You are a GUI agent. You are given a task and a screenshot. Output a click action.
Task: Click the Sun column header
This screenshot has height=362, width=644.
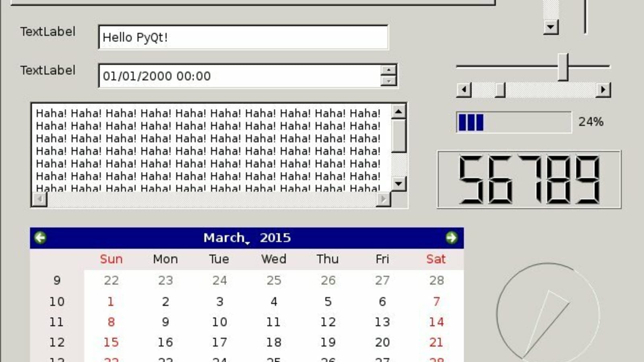click(x=111, y=259)
